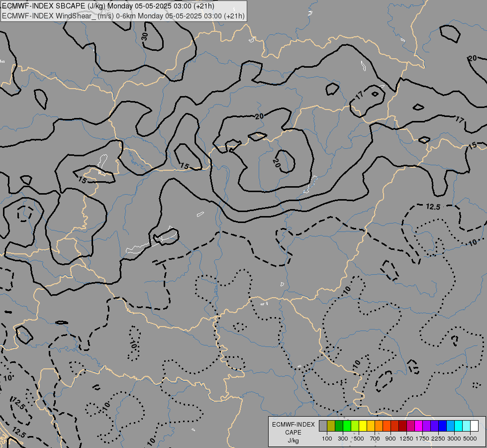Select the pure magenta legend swatch
487x448 pixels.
(418, 426)
